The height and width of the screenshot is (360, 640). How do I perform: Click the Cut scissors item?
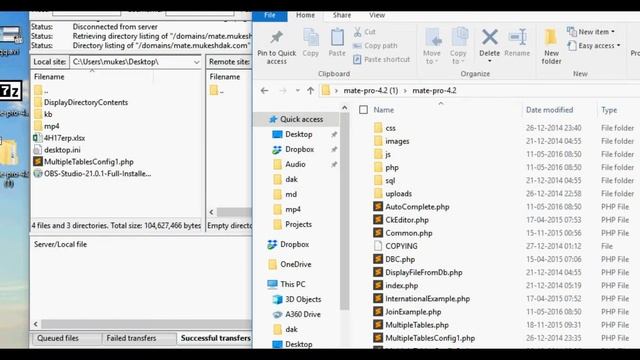(364, 31)
